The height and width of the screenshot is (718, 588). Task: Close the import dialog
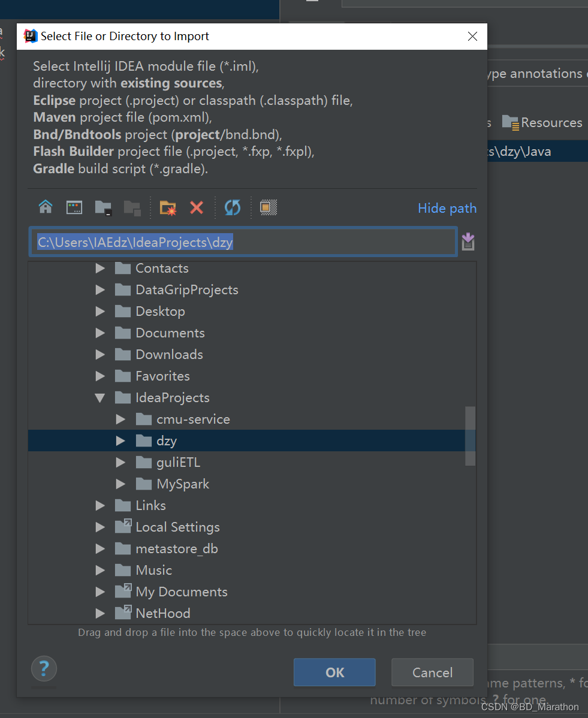click(472, 36)
